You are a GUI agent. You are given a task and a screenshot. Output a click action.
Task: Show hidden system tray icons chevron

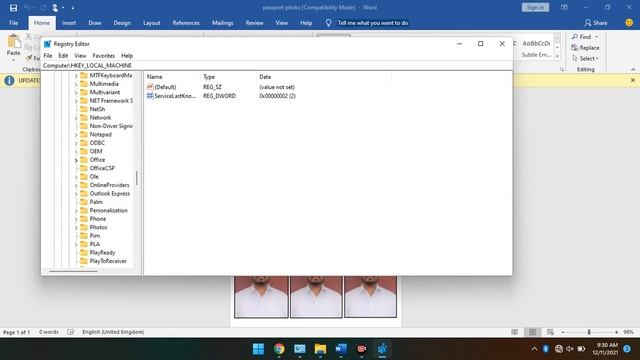click(x=534, y=349)
